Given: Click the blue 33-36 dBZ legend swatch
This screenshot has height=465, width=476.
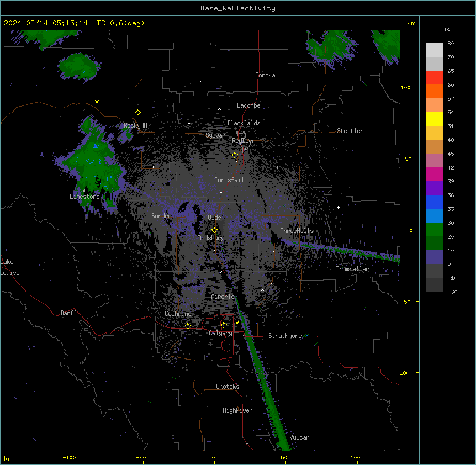Looking at the screenshot, I should click(x=434, y=202).
